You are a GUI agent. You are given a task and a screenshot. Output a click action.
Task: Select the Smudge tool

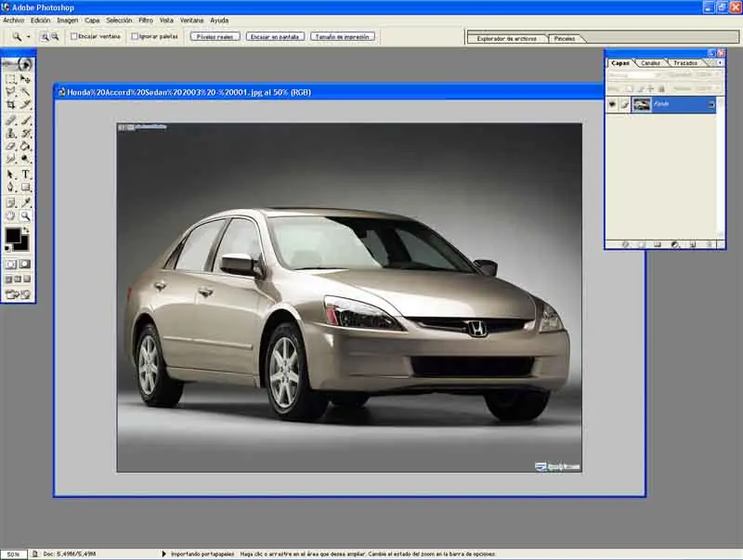point(10,159)
